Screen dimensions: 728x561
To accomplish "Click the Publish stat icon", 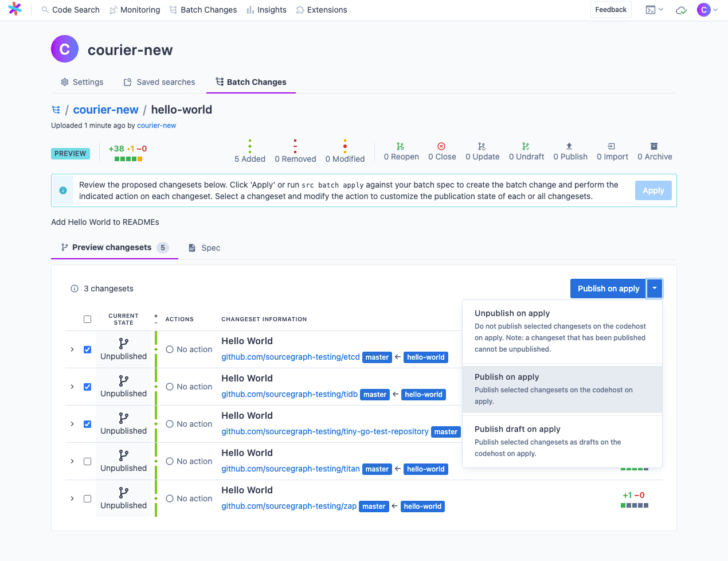I will click(569, 146).
